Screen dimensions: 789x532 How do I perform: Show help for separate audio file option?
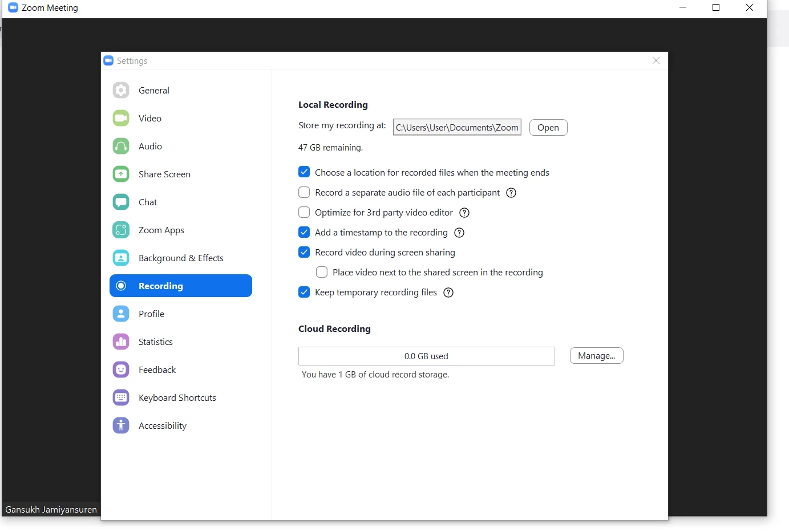[511, 193]
